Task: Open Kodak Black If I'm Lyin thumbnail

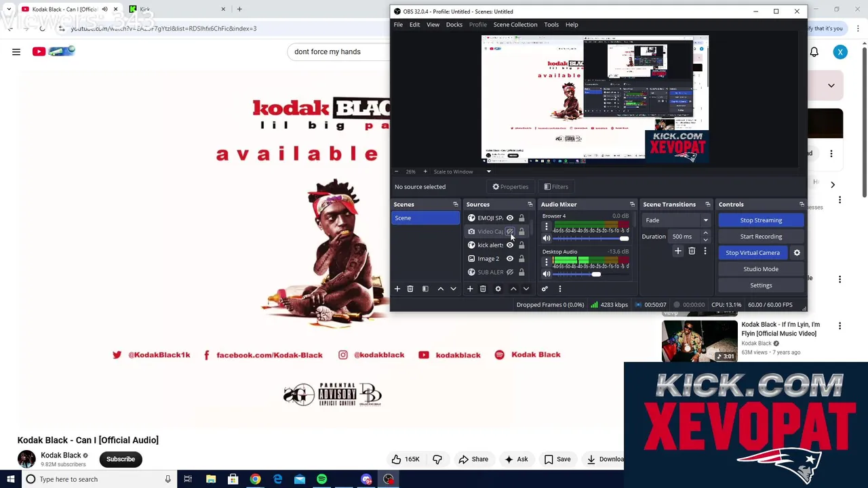Action: point(699,341)
